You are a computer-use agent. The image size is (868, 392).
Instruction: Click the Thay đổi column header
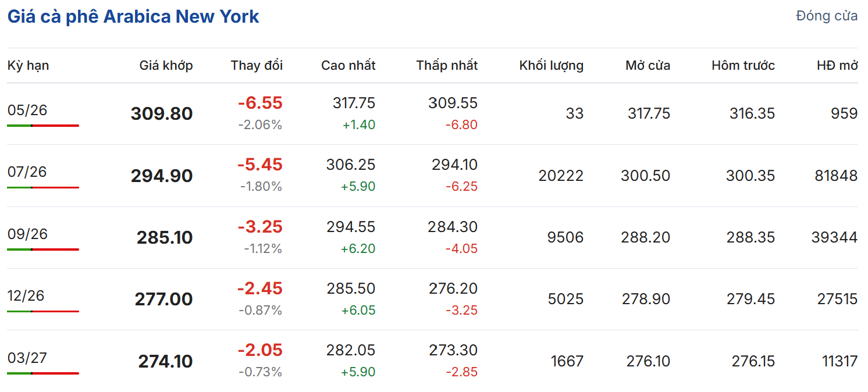(257, 66)
